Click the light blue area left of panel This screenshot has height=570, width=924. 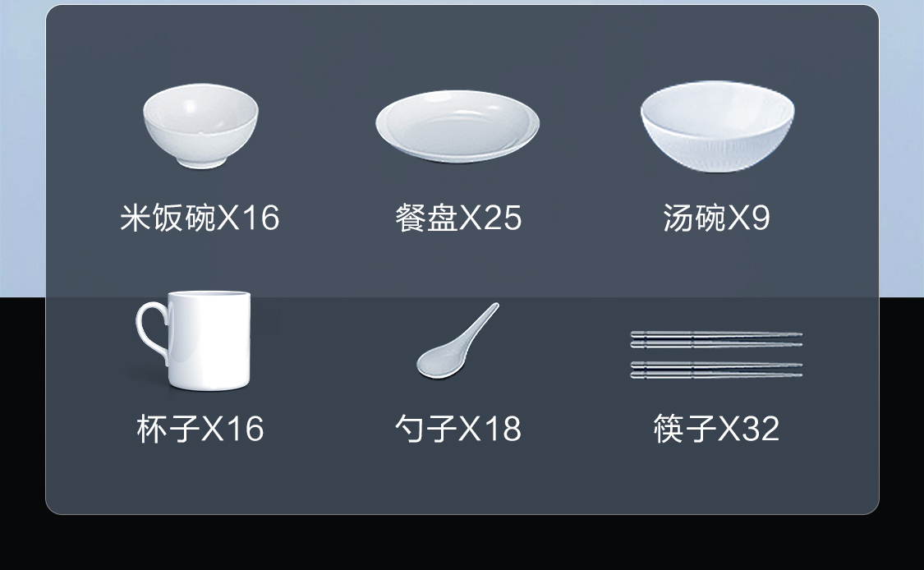pyautogui.click(x=22, y=147)
